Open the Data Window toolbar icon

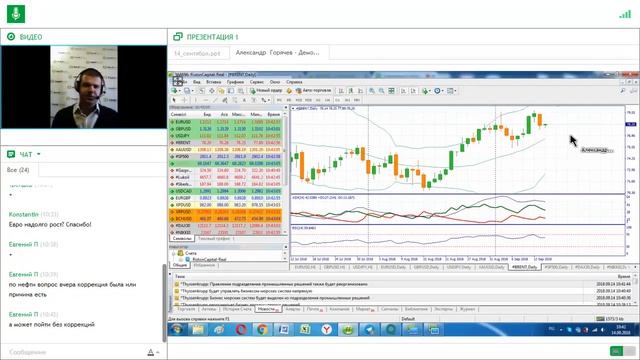pos(211,91)
